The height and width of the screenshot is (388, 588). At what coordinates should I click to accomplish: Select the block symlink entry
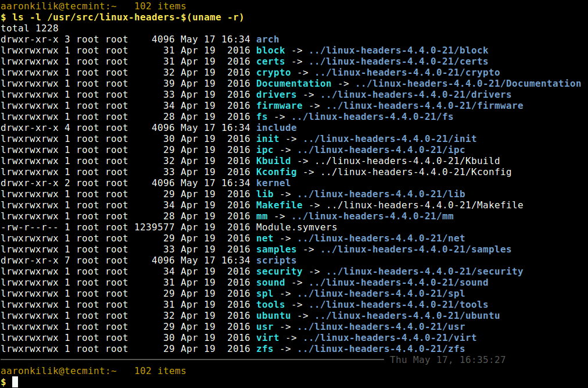pos(270,50)
